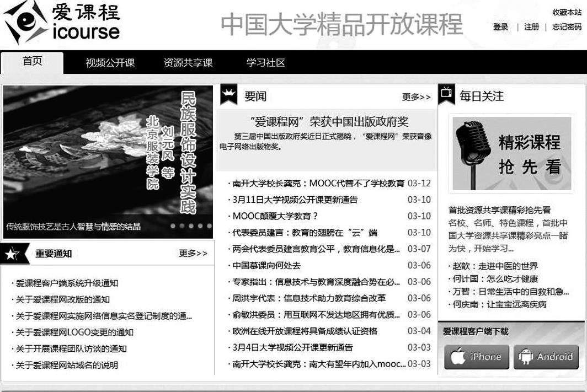Image resolution: width=587 pixels, height=392 pixels.
Task: Click the TV icon beside 每日关注
Action: click(446, 94)
